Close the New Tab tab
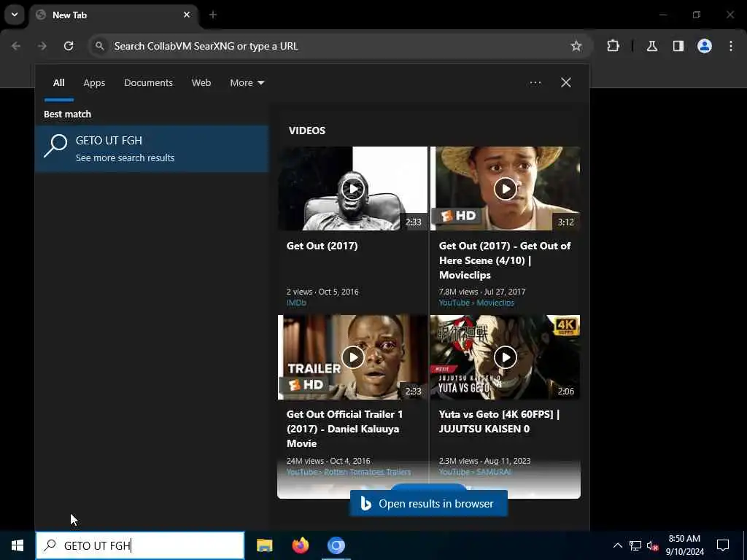747x560 pixels. [187, 15]
